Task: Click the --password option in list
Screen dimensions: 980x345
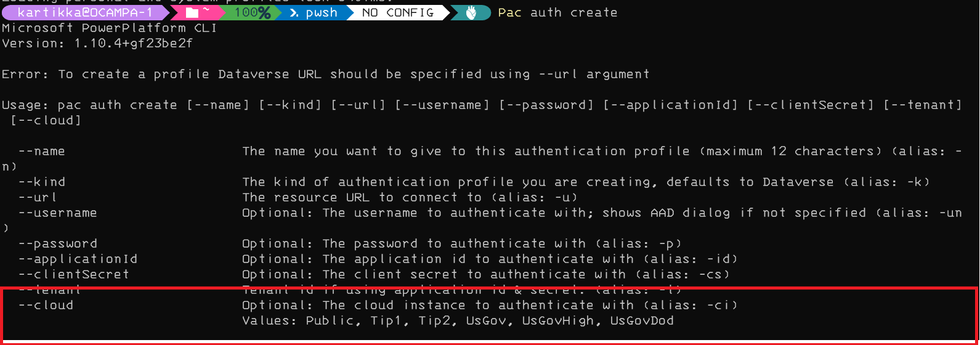Action: (x=57, y=243)
